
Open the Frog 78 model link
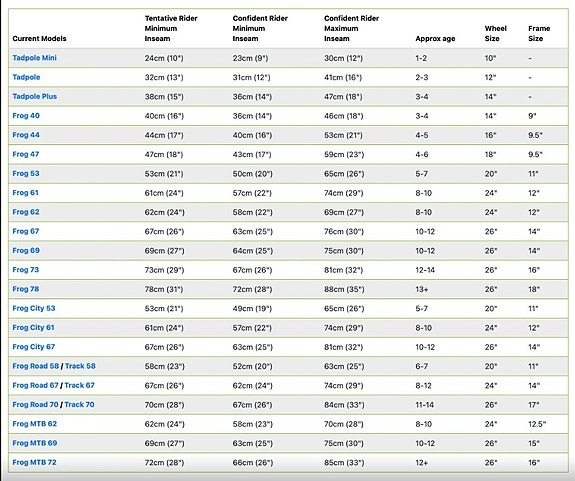click(26, 289)
